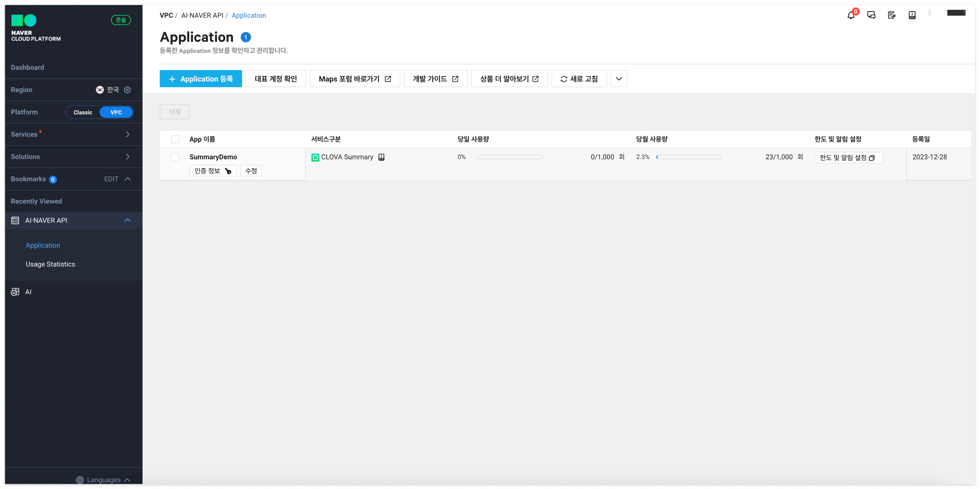Select the SummaryDemo row checkbox
The width and height of the screenshot is (980, 489).
[175, 157]
